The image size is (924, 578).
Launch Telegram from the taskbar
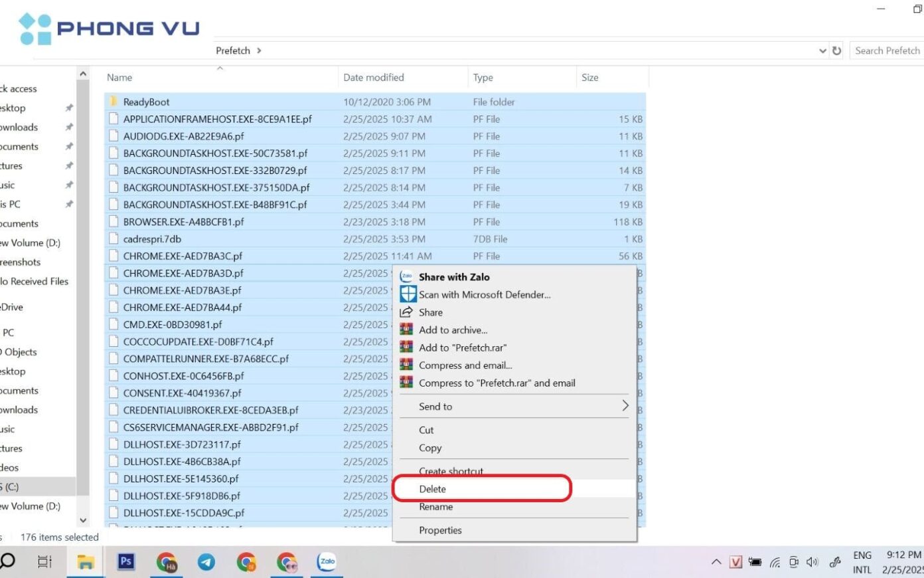(206, 561)
